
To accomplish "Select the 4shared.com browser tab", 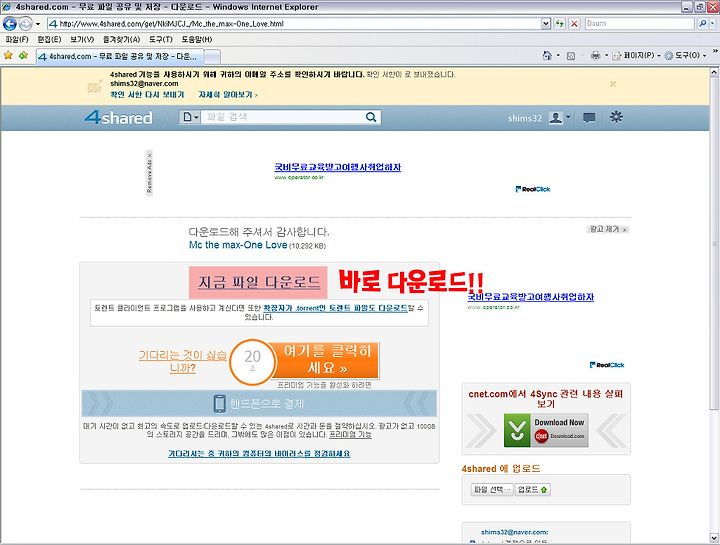I will coord(119,56).
